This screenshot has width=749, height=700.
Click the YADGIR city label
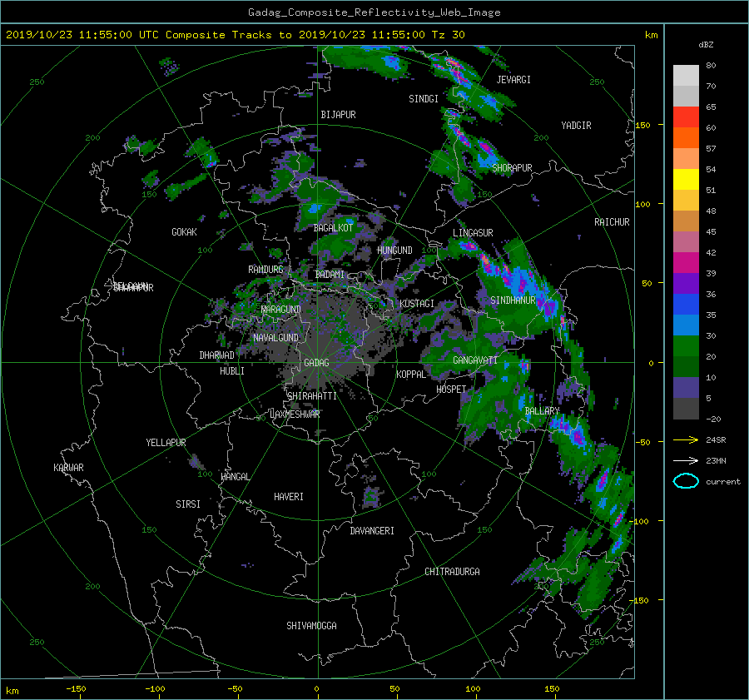tap(576, 126)
